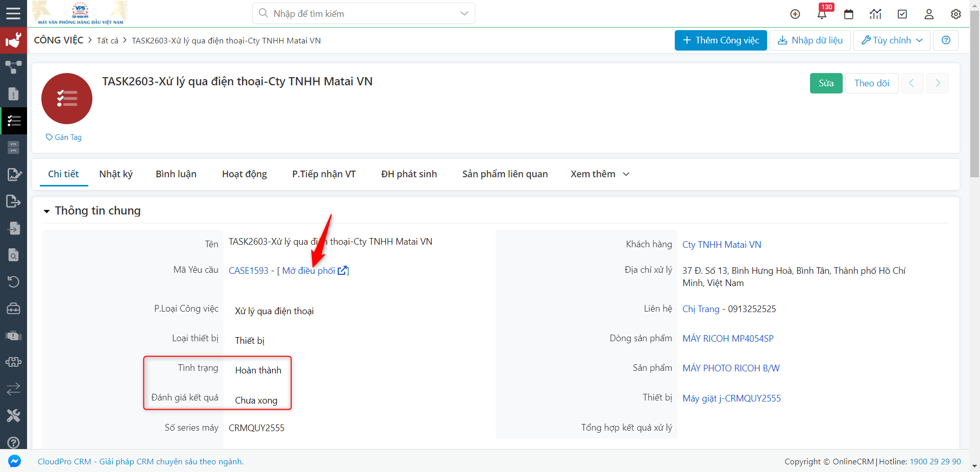
Task: Click the swap arrows sidebar icon
Action: [x=13, y=389]
